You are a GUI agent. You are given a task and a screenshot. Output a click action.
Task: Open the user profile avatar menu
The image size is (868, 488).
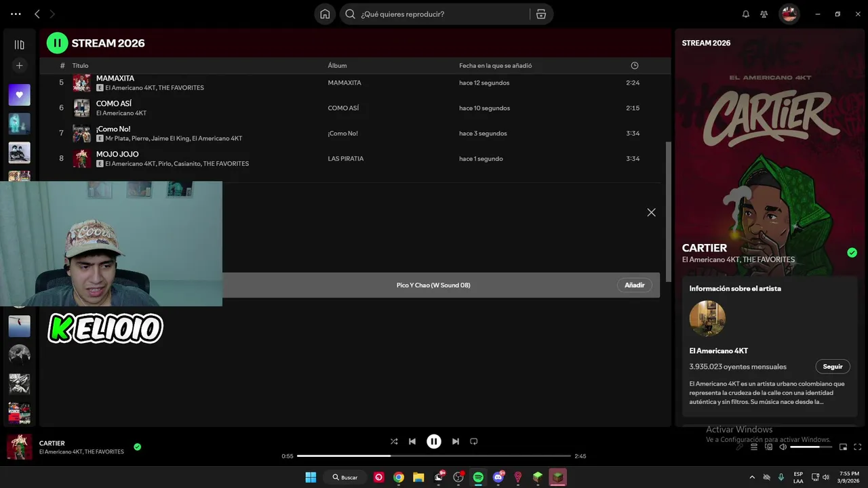(x=789, y=14)
